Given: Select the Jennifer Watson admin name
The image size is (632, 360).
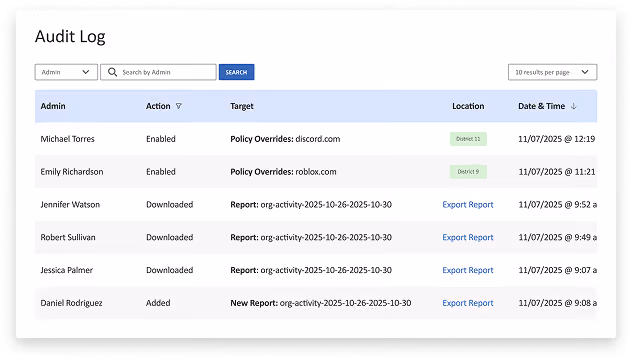Looking at the screenshot, I should [x=70, y=205].
